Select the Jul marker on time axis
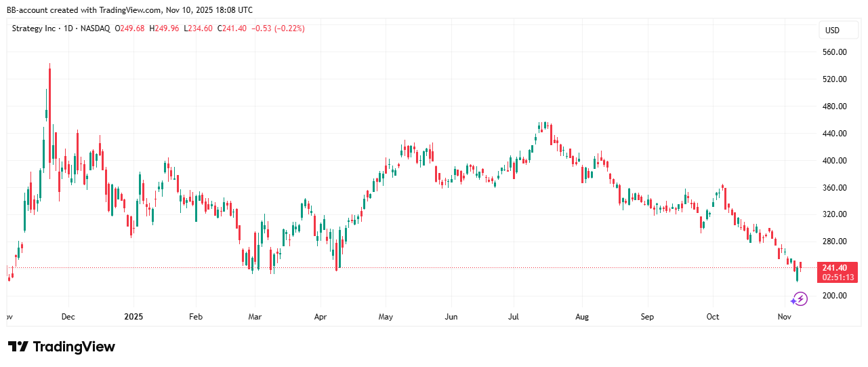This screenshot has width=868, height=367. (x=514, y=317)
